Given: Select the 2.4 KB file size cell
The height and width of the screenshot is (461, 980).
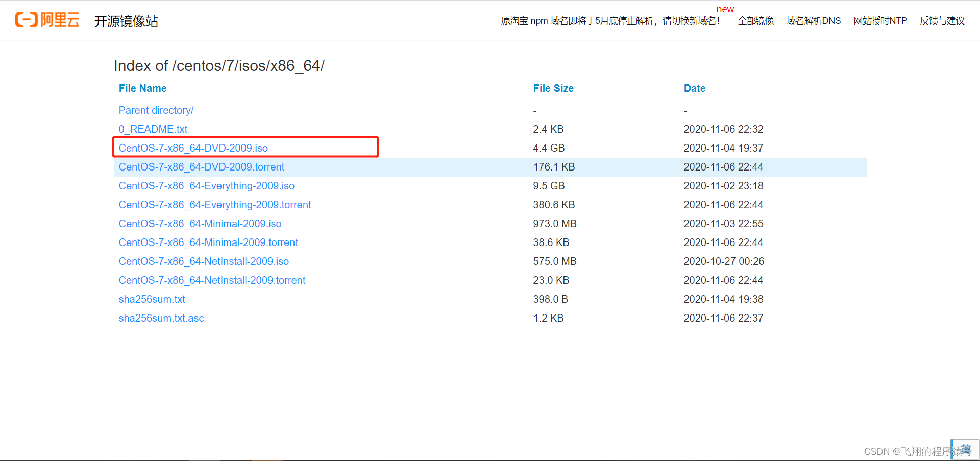Looking at the screenshot, I should [x=548, y=129].
